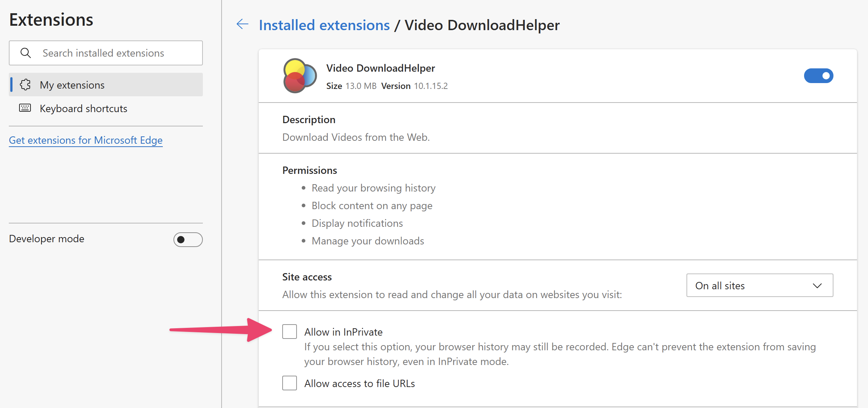Click the Video DownloadHelper colored logo

tap(300, 76)
